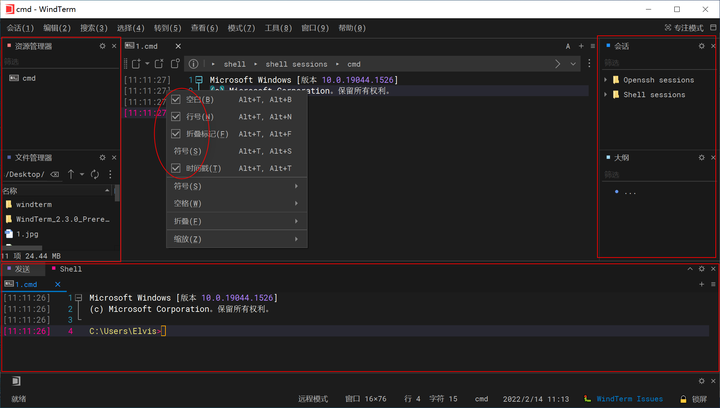720x408 pixels.
Task: Collapse fold marker at line 1 bottom
Action: (x=79, y=298)
